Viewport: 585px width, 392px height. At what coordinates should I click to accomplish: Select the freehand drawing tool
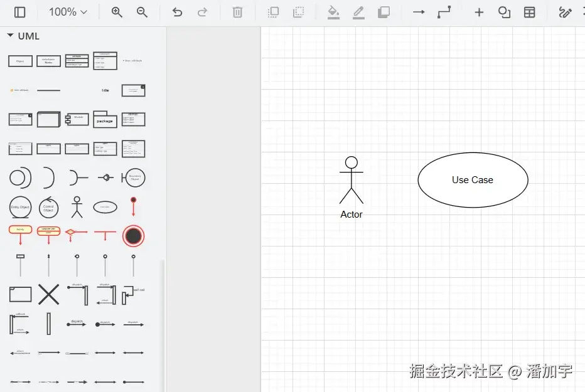pos(565,13)
